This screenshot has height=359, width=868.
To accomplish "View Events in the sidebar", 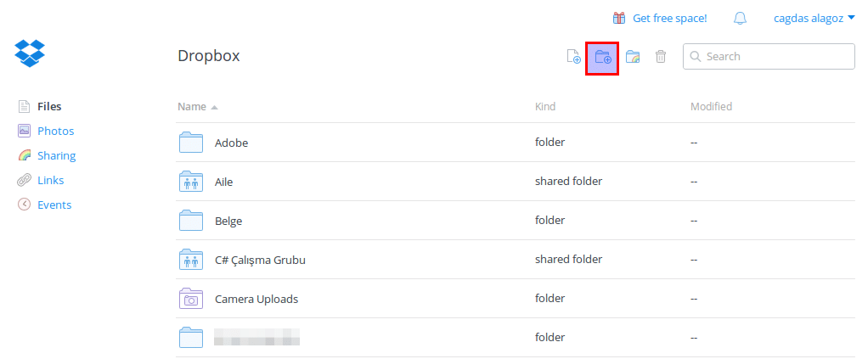I will click(x=54, y=205).
